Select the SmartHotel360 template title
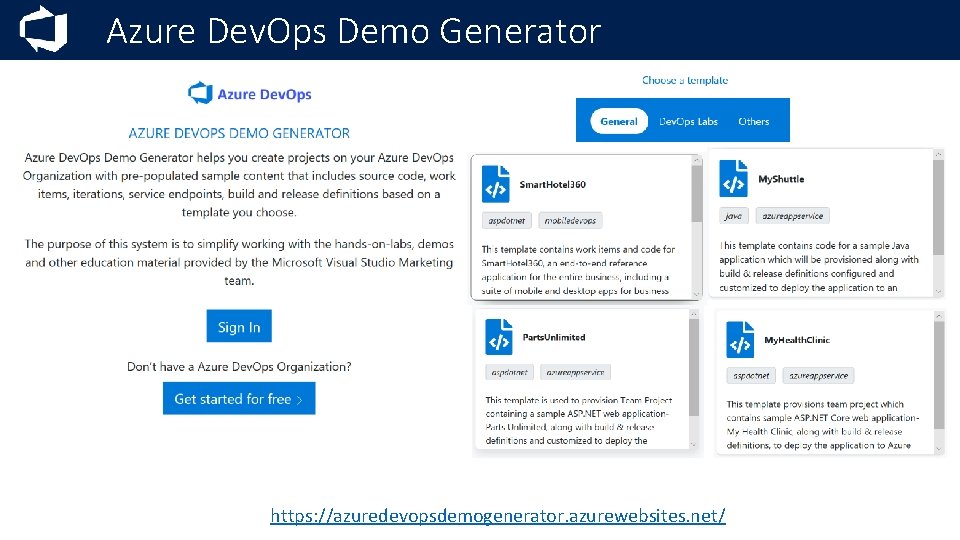 pyautogui.click(x=552, y=184)
